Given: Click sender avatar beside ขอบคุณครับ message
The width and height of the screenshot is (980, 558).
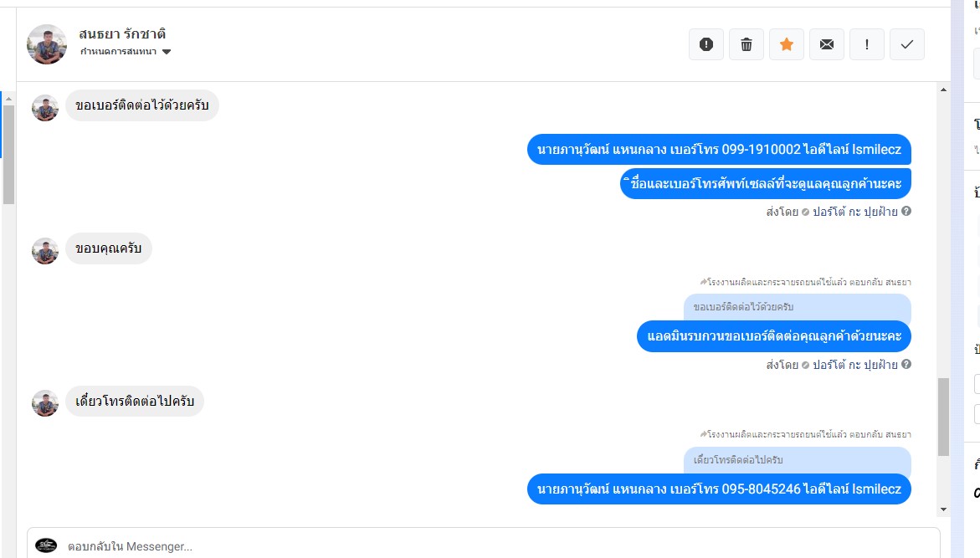Looking at the screenshot, I should [x=45, y=251].
